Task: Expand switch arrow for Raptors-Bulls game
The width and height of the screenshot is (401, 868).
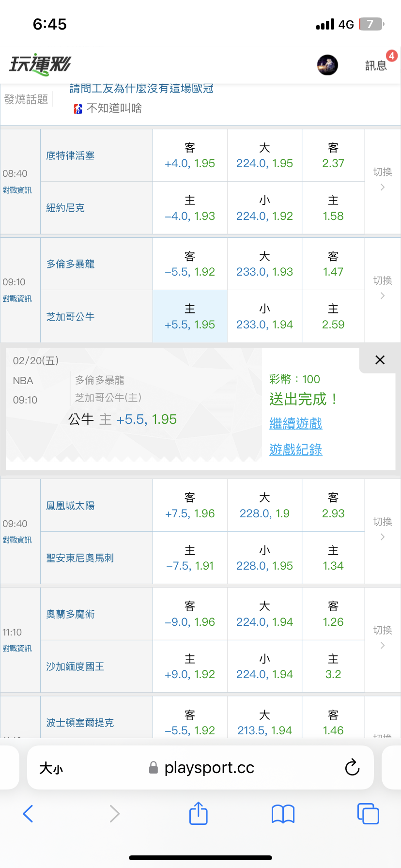Action: click(x=383, y=288)
